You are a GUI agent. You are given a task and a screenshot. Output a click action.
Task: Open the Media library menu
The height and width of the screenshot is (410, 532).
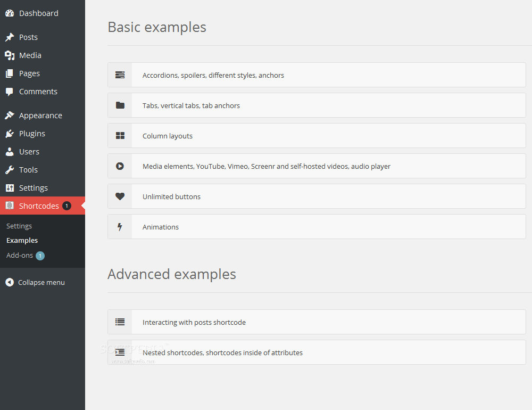point(30,55)
